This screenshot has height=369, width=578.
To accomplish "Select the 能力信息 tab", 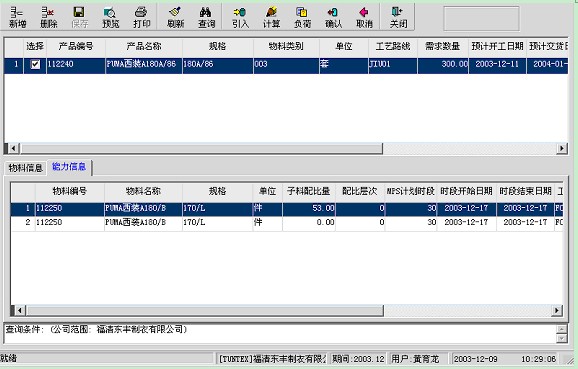I will (x=69, y=167).
